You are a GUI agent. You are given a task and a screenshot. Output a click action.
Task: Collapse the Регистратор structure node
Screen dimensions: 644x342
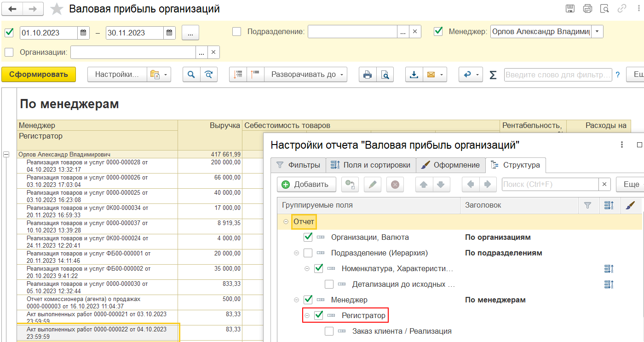pos(307,315)
